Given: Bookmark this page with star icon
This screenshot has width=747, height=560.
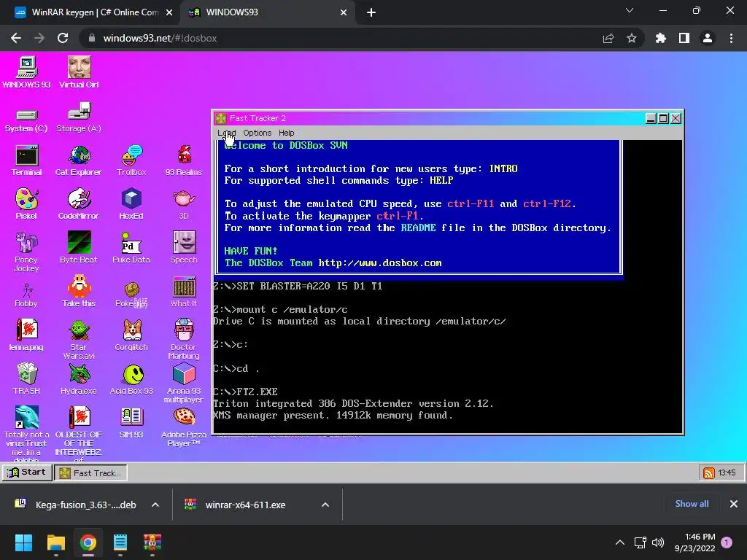Looking at the screenshot, I should point(632,38).
